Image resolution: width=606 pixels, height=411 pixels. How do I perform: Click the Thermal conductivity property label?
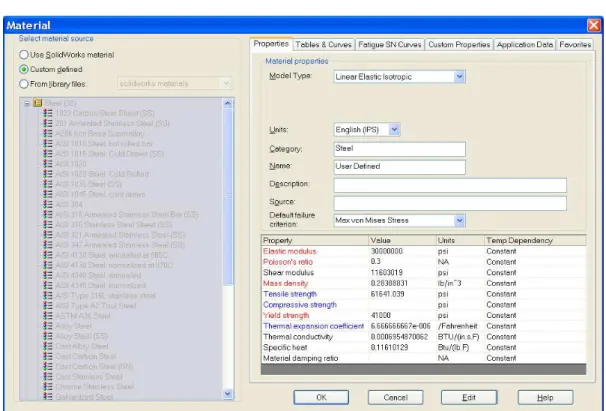[x=298, y=337]
